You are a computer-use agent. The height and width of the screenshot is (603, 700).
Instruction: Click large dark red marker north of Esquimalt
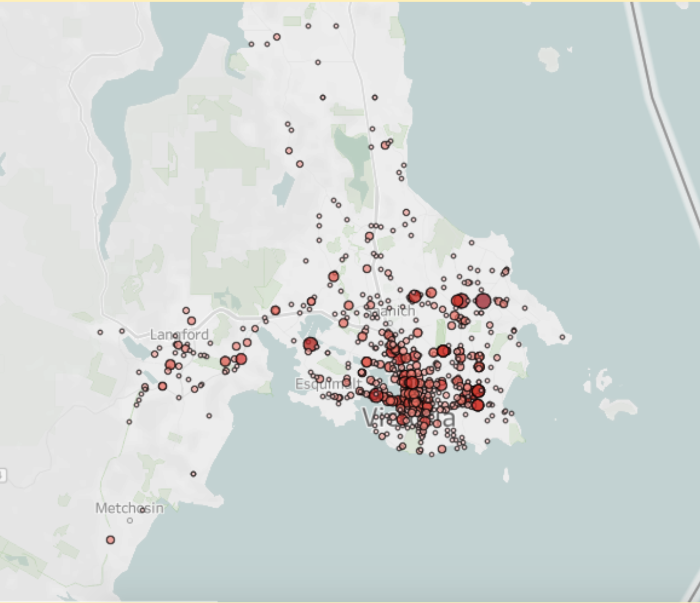[x=310, y=344]
